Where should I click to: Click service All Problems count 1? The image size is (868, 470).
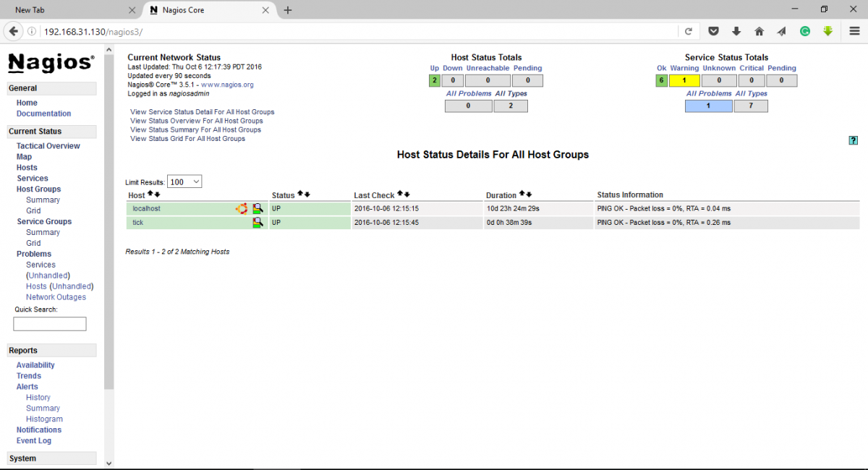pos(708,106)
